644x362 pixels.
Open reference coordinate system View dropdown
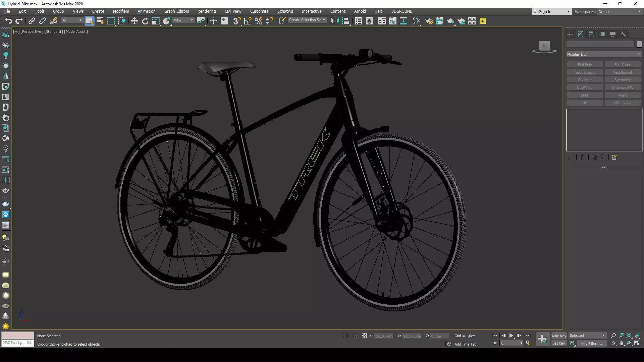click(183, 20)
